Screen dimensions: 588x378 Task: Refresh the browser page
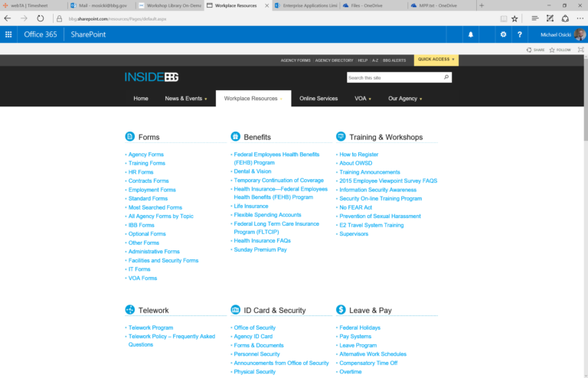40,18
